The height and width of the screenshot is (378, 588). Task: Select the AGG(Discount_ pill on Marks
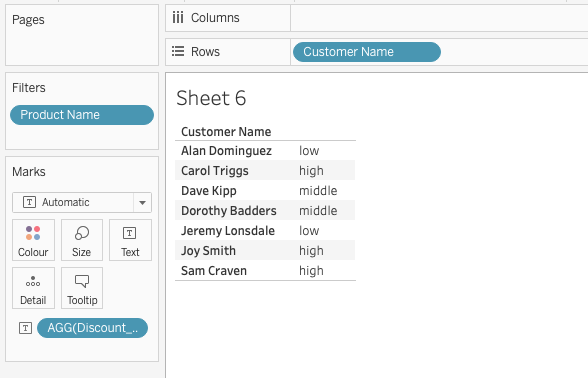point(92,328)
